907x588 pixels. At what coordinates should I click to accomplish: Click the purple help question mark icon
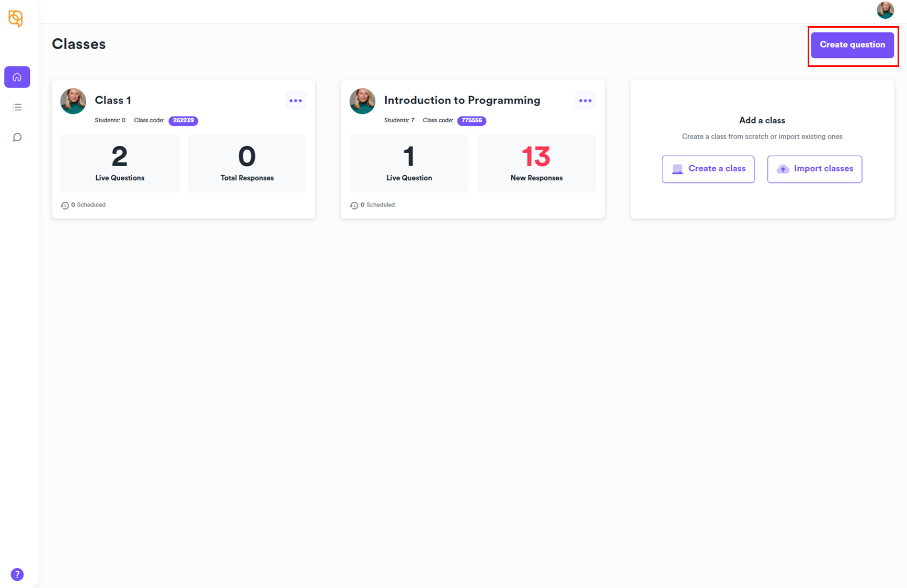click(x=17, y=574)
